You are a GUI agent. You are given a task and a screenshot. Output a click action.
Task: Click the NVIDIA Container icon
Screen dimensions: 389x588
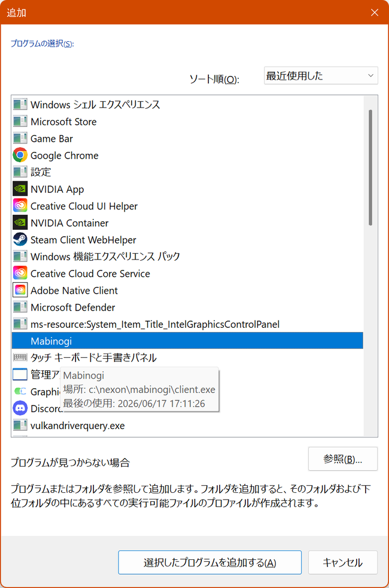click(20, 223)
